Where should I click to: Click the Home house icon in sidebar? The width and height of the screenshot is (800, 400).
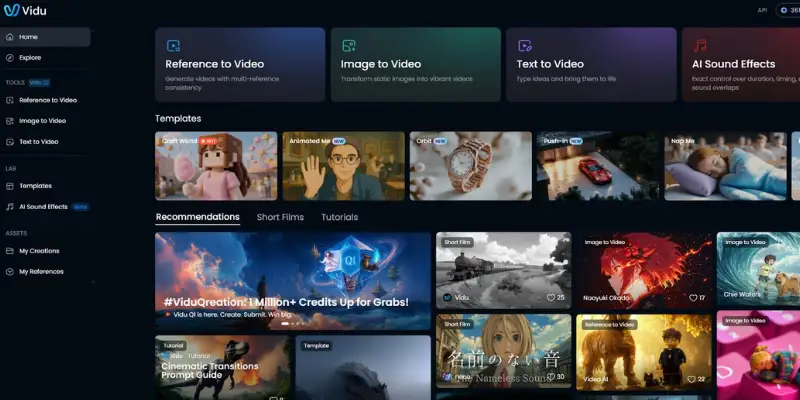tap(10, 37)
